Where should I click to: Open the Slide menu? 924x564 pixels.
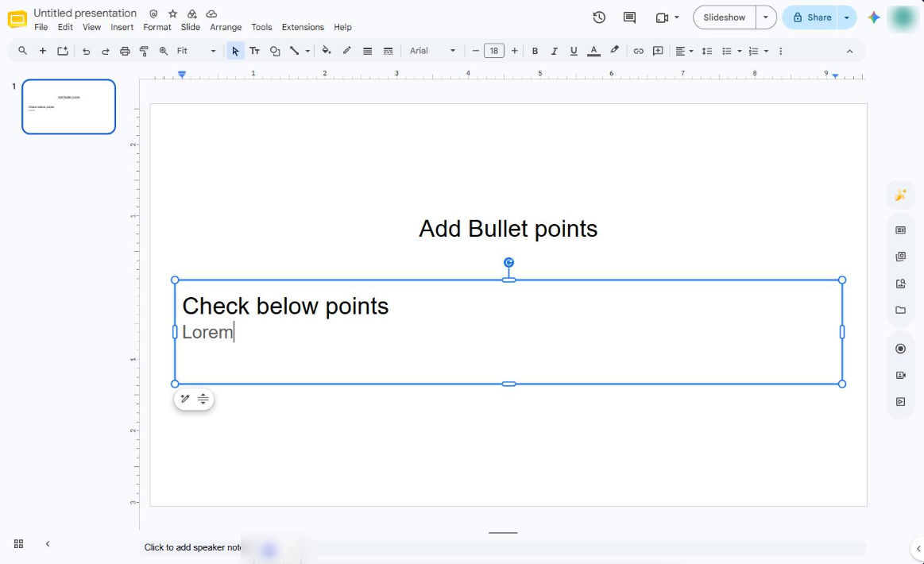coord(191,27)
